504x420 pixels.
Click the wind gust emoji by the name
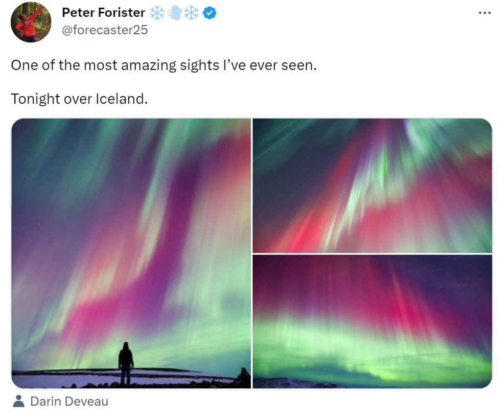(174, 13)
